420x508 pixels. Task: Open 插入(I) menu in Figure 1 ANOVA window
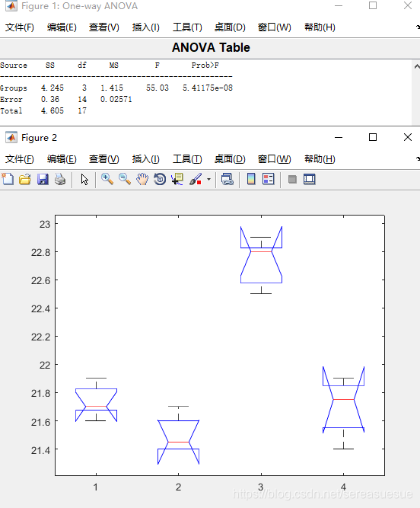tap(145, 27)
